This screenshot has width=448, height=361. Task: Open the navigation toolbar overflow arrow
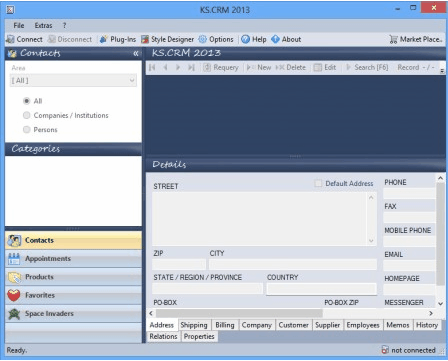[442, 71]
